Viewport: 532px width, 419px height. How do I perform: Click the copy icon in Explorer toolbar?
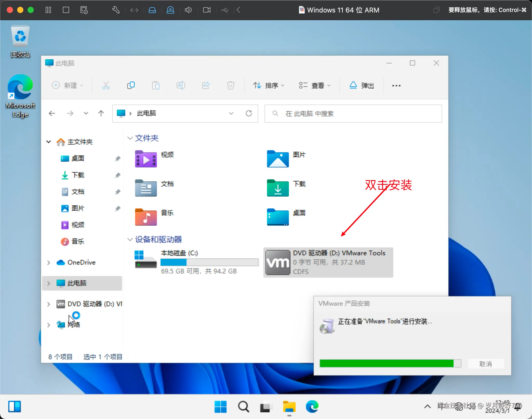tap(131, 85)
